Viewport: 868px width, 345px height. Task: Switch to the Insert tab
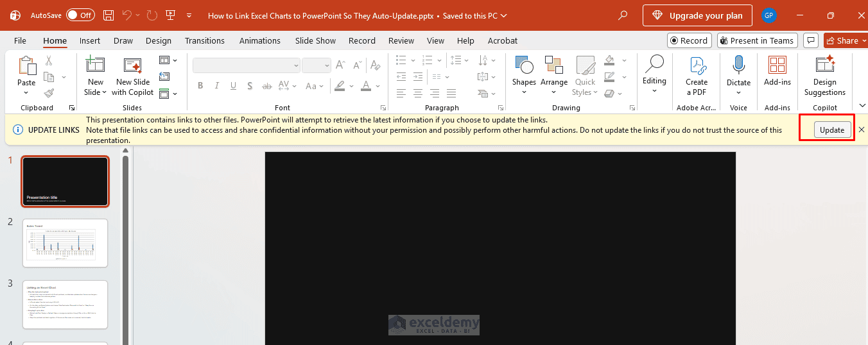90,40
